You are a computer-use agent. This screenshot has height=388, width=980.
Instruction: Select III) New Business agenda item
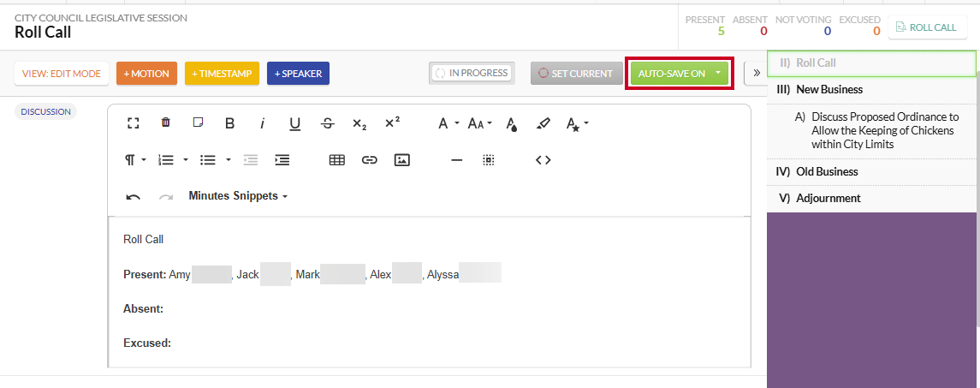(871, 89)
